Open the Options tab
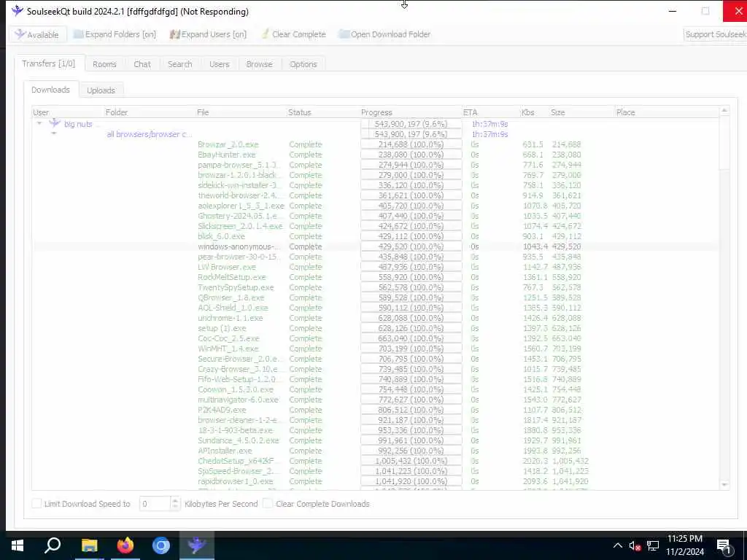This screenshot has width=747, height=560. [303, 64]
